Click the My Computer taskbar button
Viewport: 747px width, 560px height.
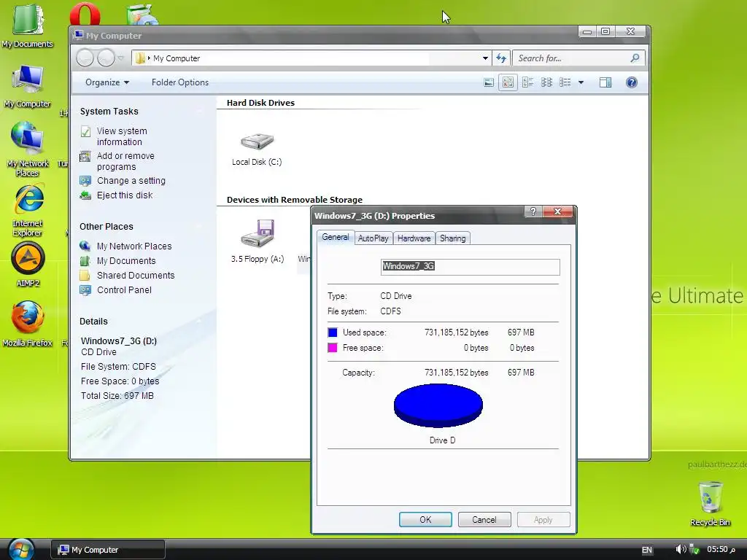[x=108, y=550]
